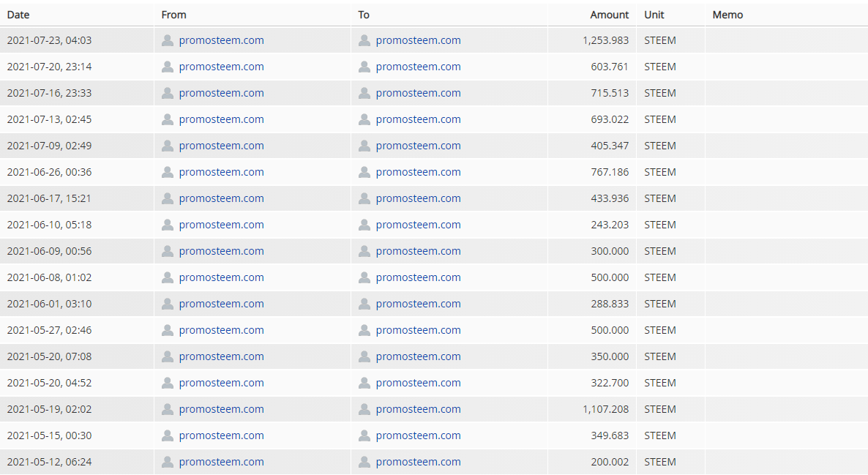Click the To user icon in the 2021-07-09 row
The image size is (868, 475).
(364, 146)
